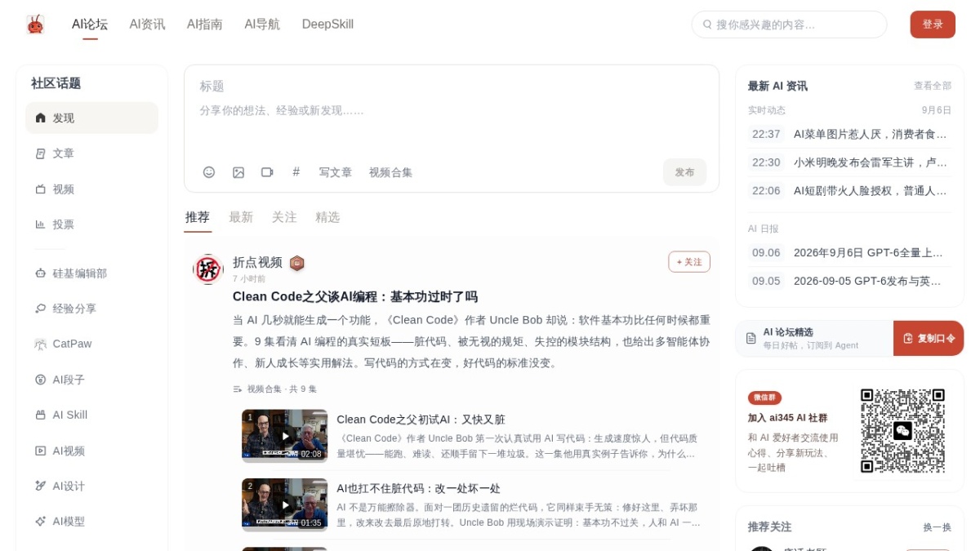Play video thumbnail with duration 02:08
Viewport: 980px width, 551px height.
[284, 435]
